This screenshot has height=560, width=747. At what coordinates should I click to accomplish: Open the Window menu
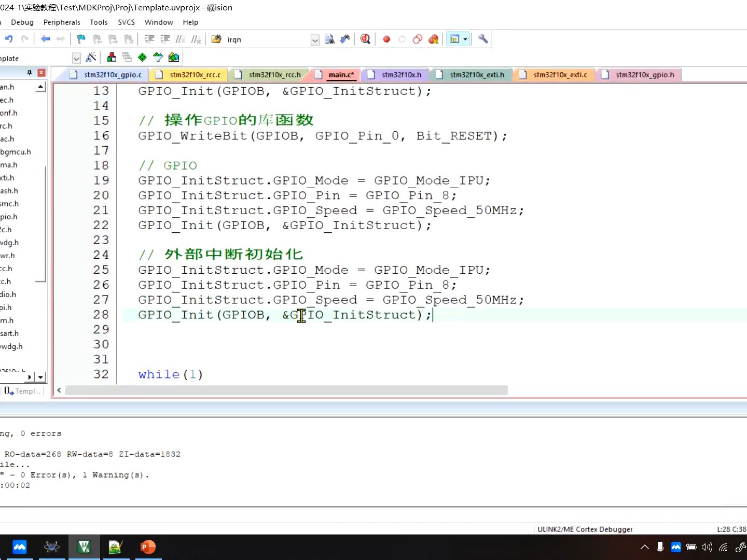pyautogui.click(x=159, y=22)
